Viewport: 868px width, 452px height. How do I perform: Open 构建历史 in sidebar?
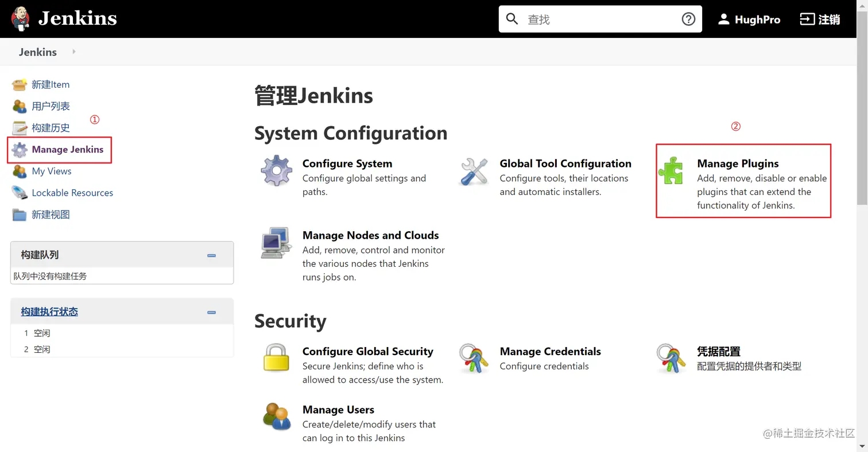point(51,128)
